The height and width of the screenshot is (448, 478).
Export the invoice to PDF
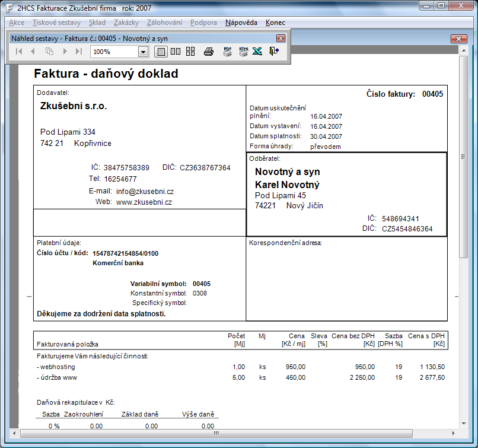227,52
